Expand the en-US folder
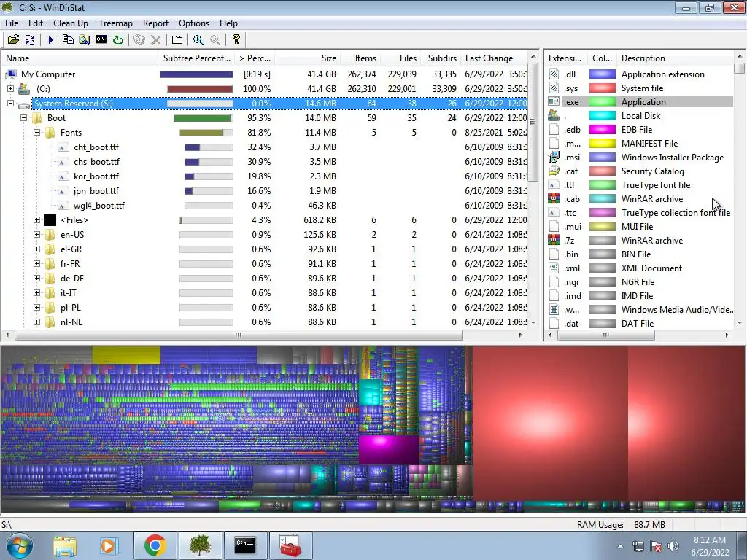This screenshot has height=560, width=747. tap(36, 234)
